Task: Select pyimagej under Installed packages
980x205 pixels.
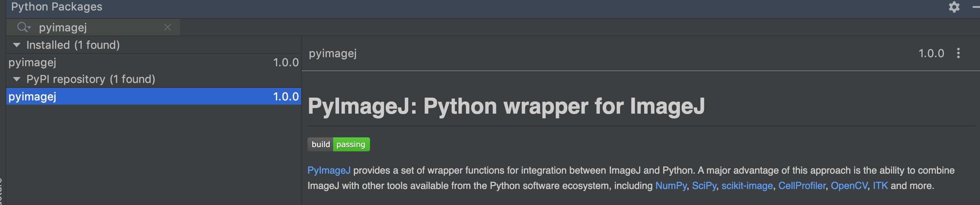Action: pyautogui.click(x=32, y=62)
